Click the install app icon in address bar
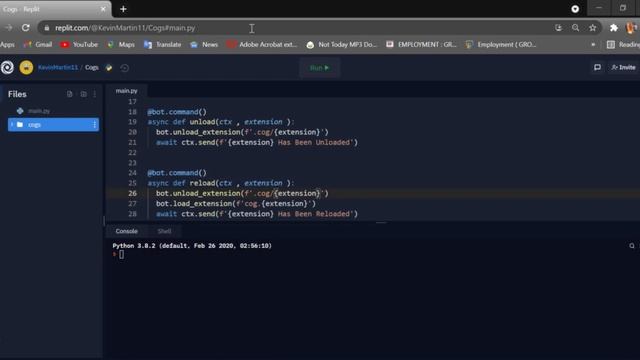The width and height of the screenshot is (640, 360). [x=558, y=28]
